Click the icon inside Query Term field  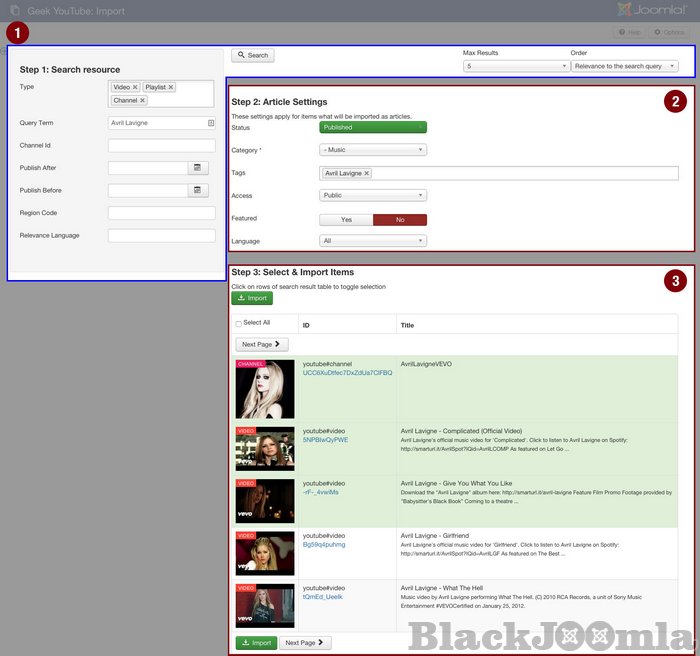pyautogui.click(x=211, y=123)
